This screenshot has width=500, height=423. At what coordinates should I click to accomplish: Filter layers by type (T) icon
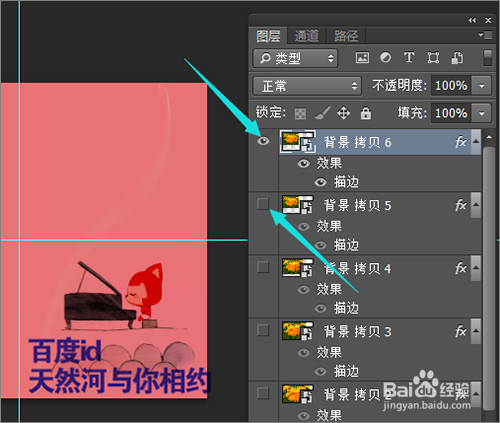409,58
